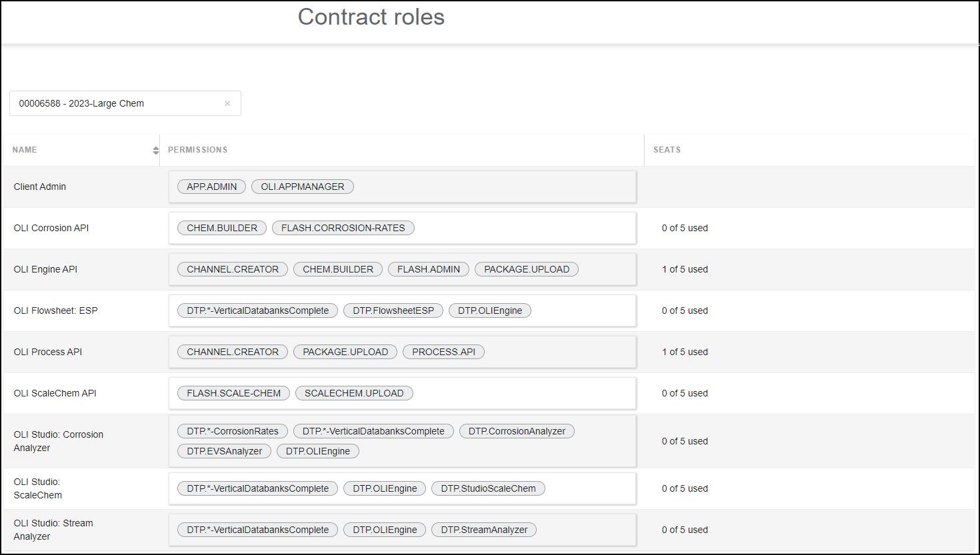
Task: Select the OLI Engine API role name
Action: tap(45, 269)
